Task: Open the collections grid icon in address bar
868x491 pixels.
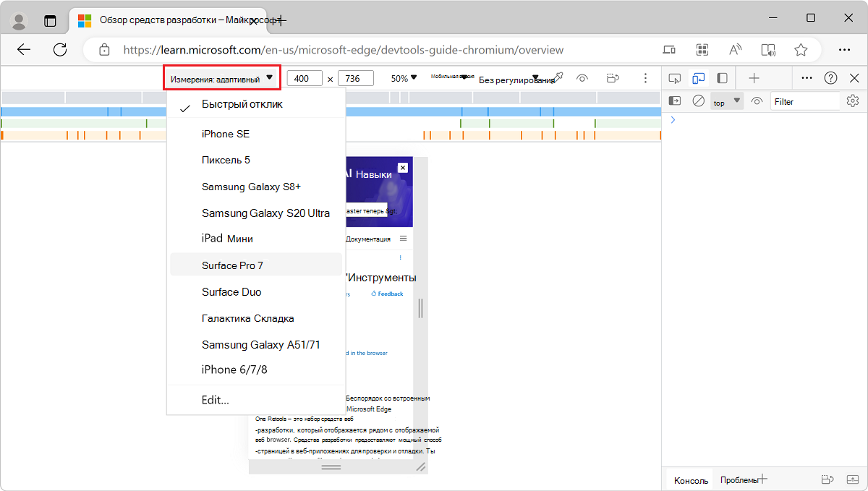Action: pyautogui.click(x=702, y=50)
